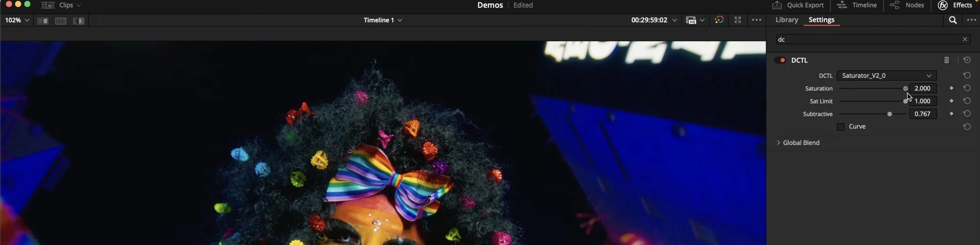Toggle the highlight viewer mode icon
The height and width of the screenshot is (245, 980).
(x=78, y=20)
